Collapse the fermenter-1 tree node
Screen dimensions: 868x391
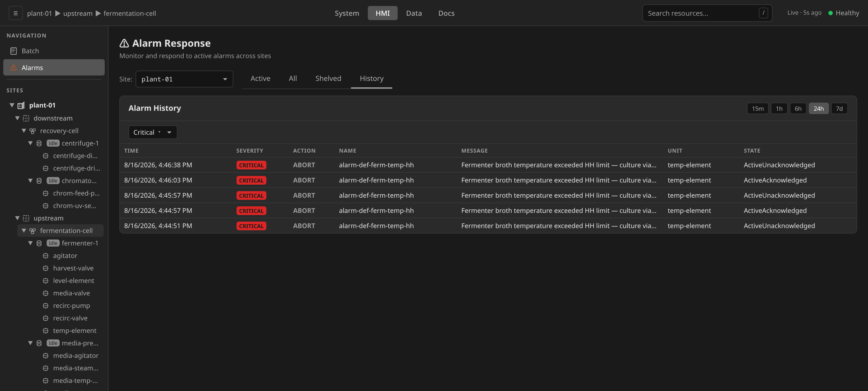click(x=30, y=243)
